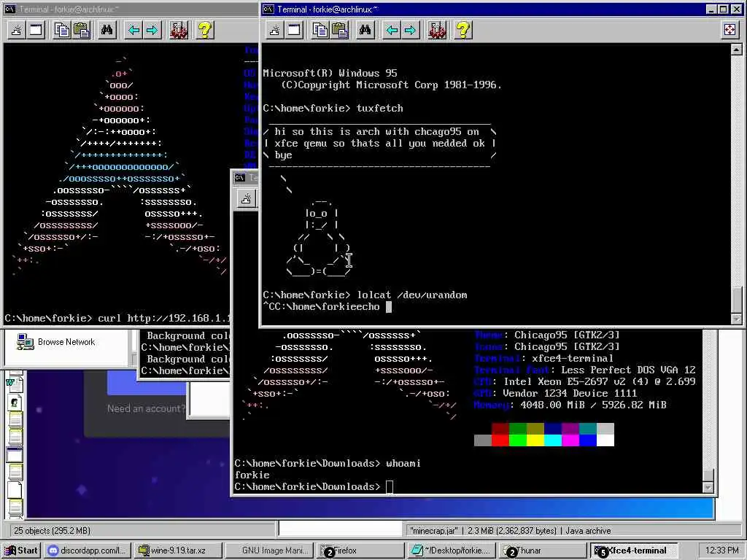Click the white color block in neofetch output
The width and height of the screenshot is (747, 560).
pos(605,440)
